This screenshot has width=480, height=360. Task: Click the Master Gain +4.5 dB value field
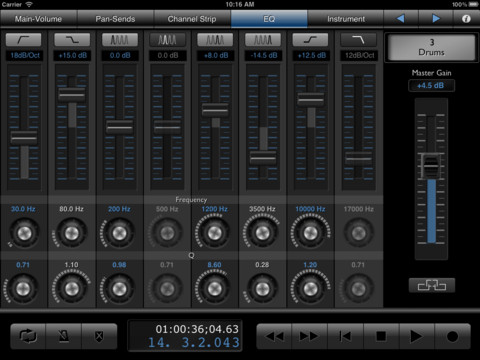[x=431, y=86]
